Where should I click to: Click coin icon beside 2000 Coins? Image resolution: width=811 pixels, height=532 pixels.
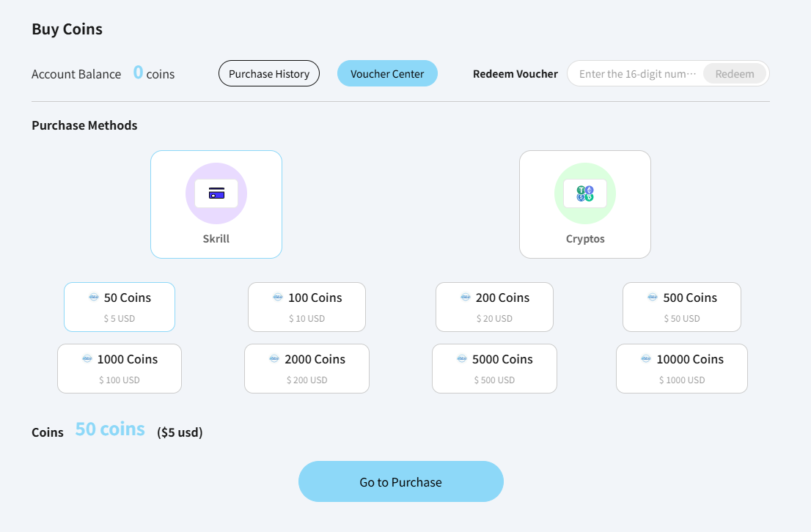274,359
